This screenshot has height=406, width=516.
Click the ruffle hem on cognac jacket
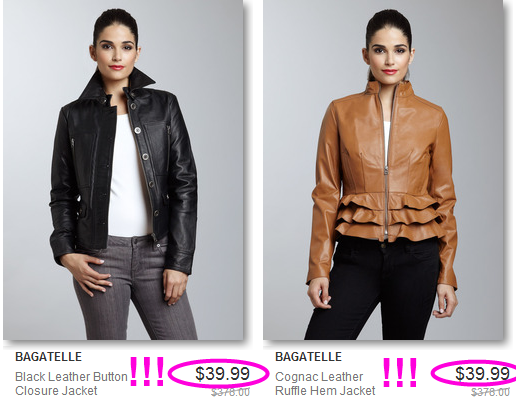[x=388, y=217]
